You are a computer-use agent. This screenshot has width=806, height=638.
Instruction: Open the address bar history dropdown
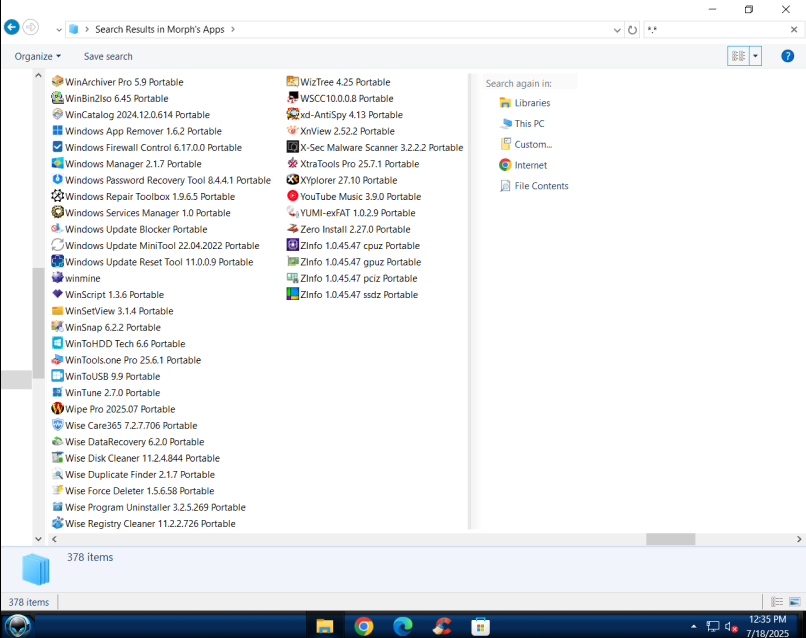(x=617, y=30)
